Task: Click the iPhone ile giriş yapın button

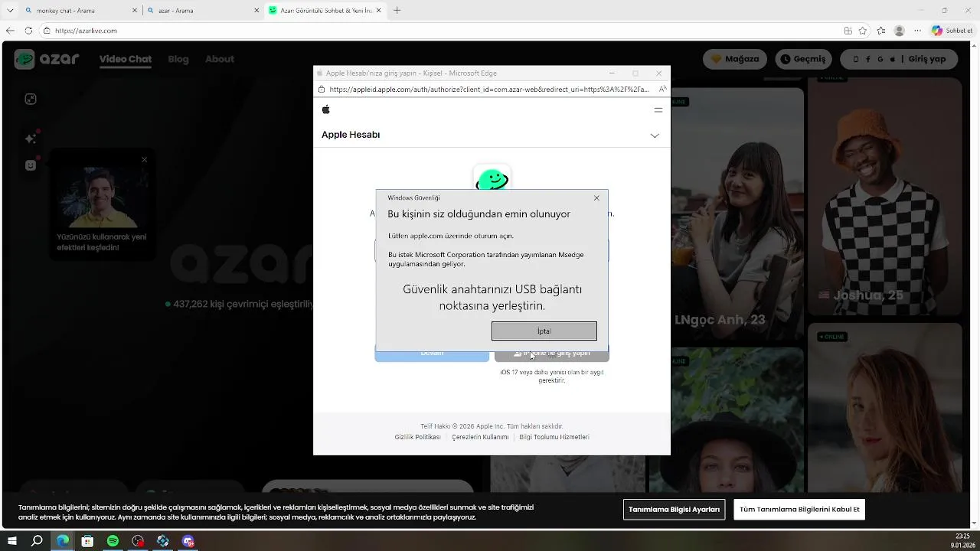Action: pyautogui.click(x=551, y=354)
